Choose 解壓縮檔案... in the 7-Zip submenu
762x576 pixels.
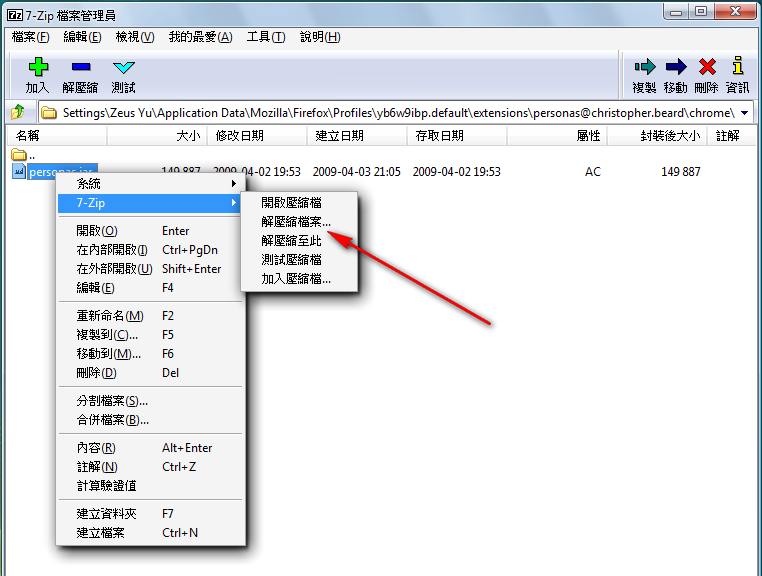coord(299,222)
